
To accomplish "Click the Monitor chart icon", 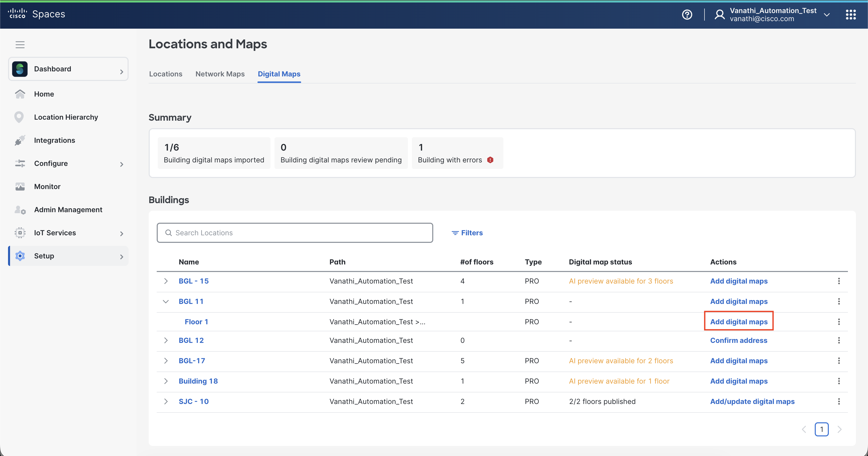I will pyautogui.click(x=20, y=187).
